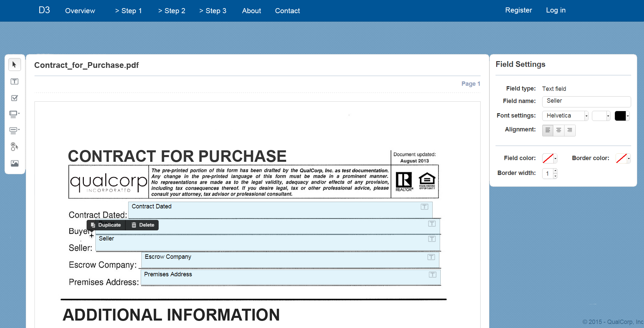Click the Escrow Company field's text icon

pos(431,257)
